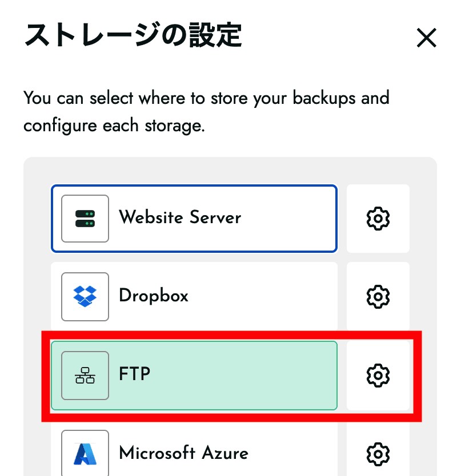Open FTP gear settings
This screenshot has width=461, height=476.
click(378, 375)
